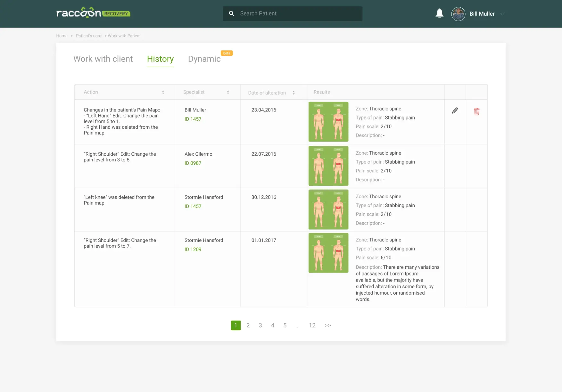Sort by Date of alteration arrows
562x392 pixels.
(293, 93)
